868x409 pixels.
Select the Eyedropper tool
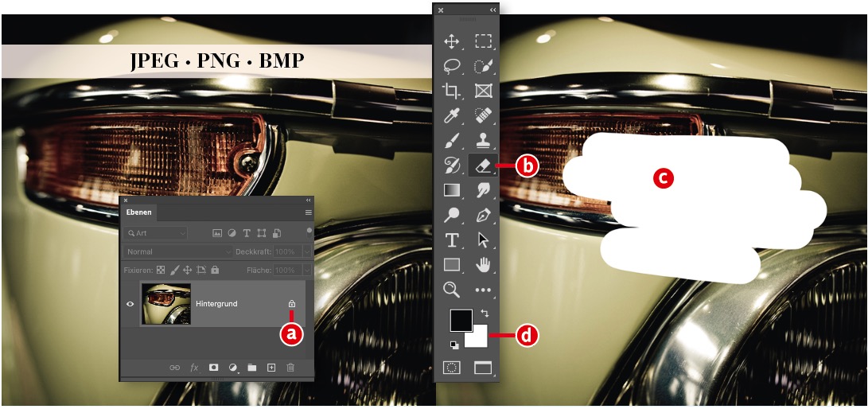pos(452,115)
